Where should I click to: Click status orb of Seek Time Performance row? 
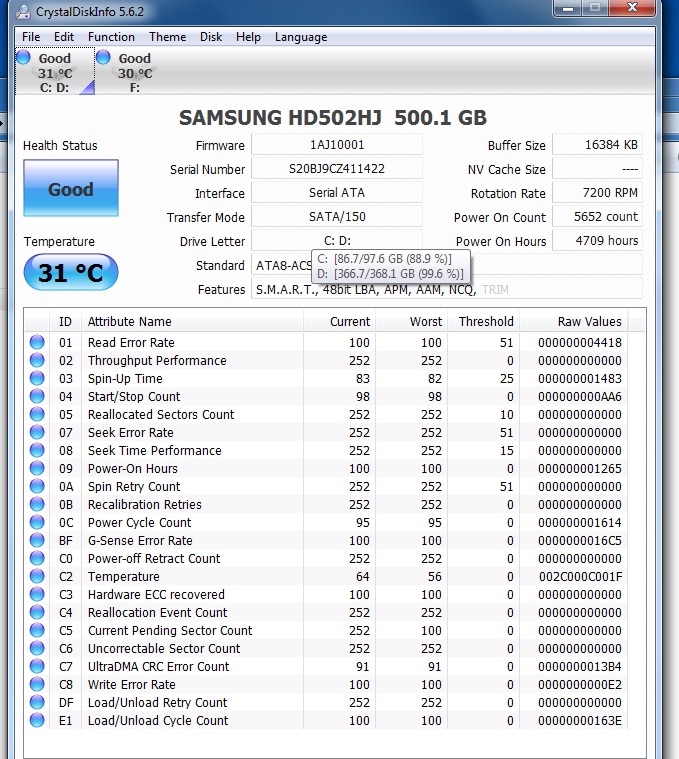(37, 450)
